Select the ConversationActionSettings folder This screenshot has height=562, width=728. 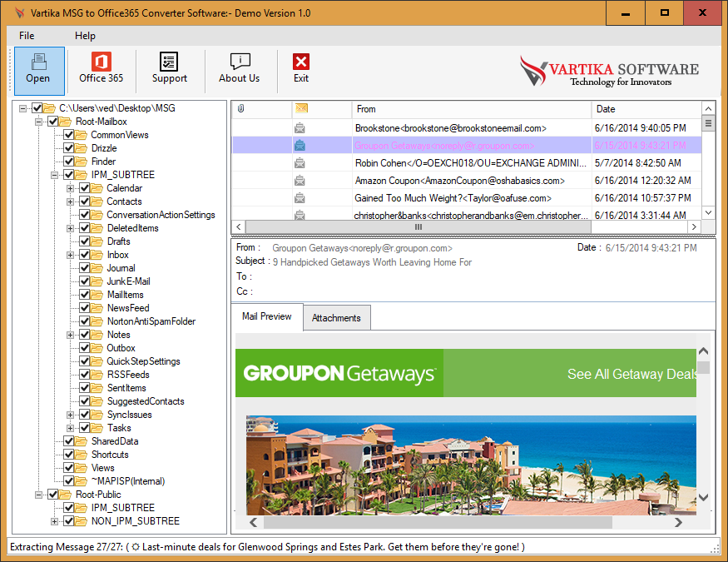(161, 215)
